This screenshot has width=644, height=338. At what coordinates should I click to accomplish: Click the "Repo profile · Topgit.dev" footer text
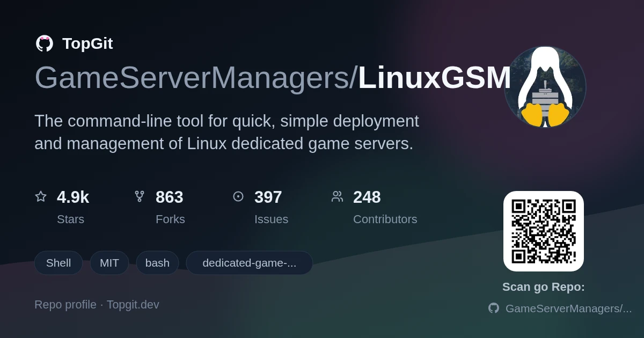[97, 305]
